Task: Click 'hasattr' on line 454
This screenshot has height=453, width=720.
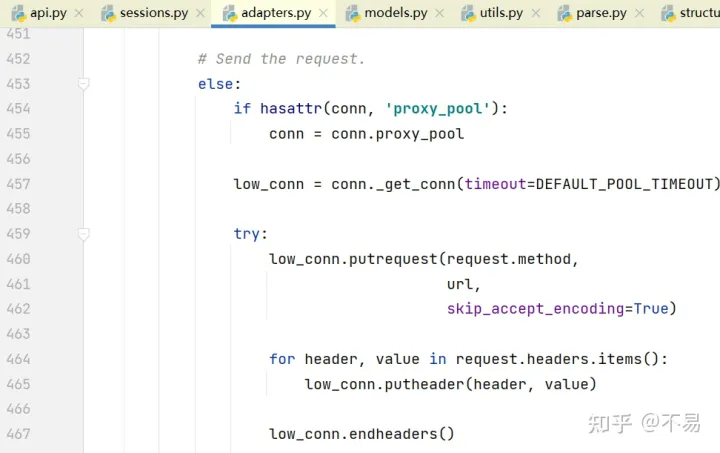Action: 291,109
